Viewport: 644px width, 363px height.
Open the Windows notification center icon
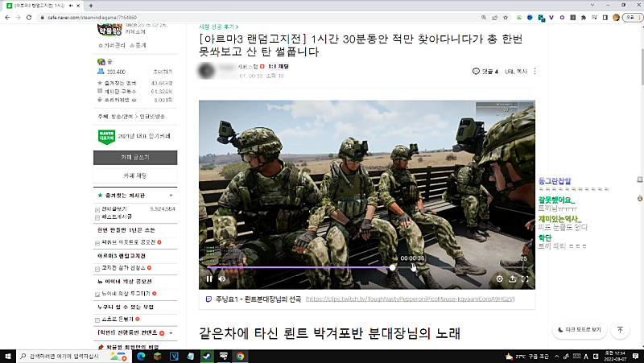pos(635,356)
